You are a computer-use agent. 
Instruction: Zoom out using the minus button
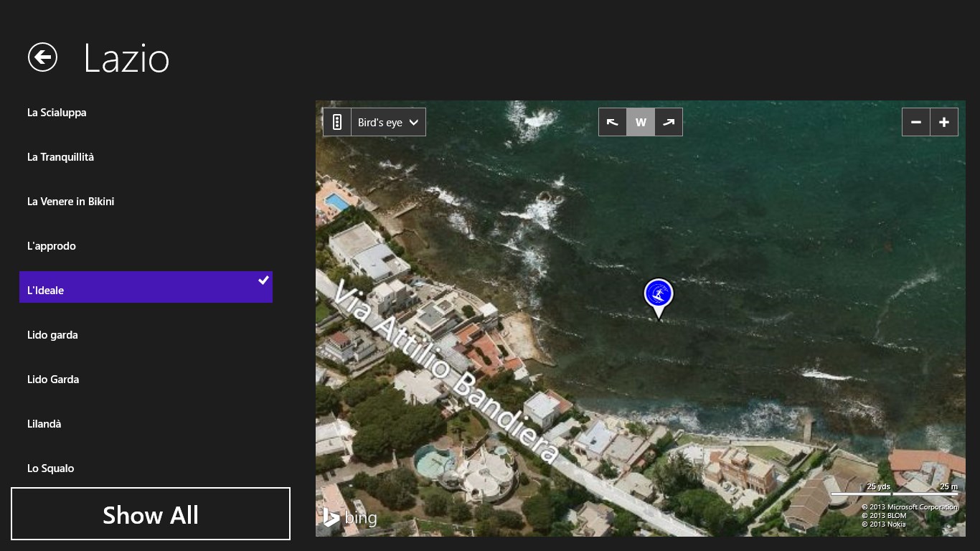(x=916, y=122)
